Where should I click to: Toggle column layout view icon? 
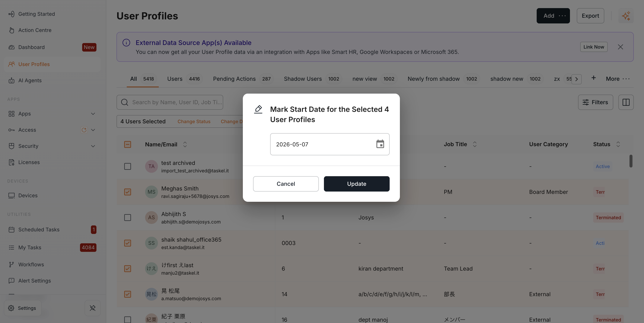(626, 102)
